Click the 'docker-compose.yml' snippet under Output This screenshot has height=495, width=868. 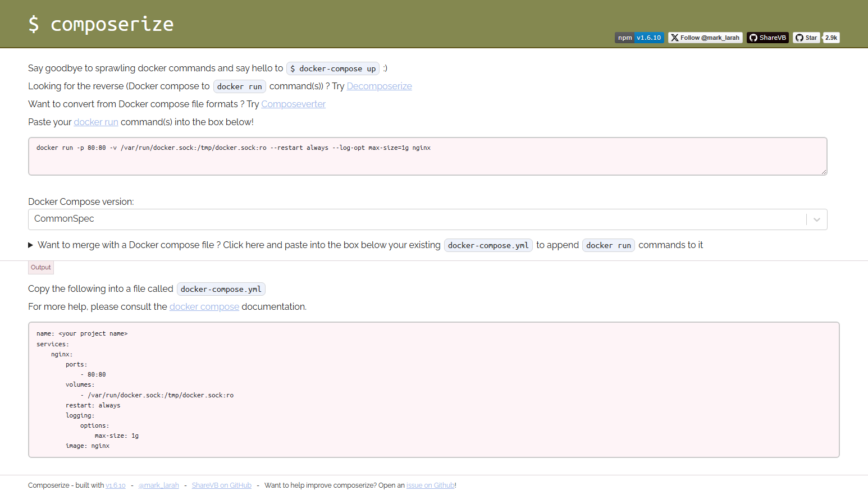[x=221, y=289]
